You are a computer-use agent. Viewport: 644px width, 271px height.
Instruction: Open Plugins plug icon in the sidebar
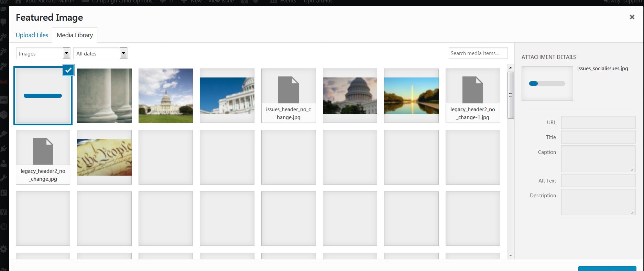4,148
